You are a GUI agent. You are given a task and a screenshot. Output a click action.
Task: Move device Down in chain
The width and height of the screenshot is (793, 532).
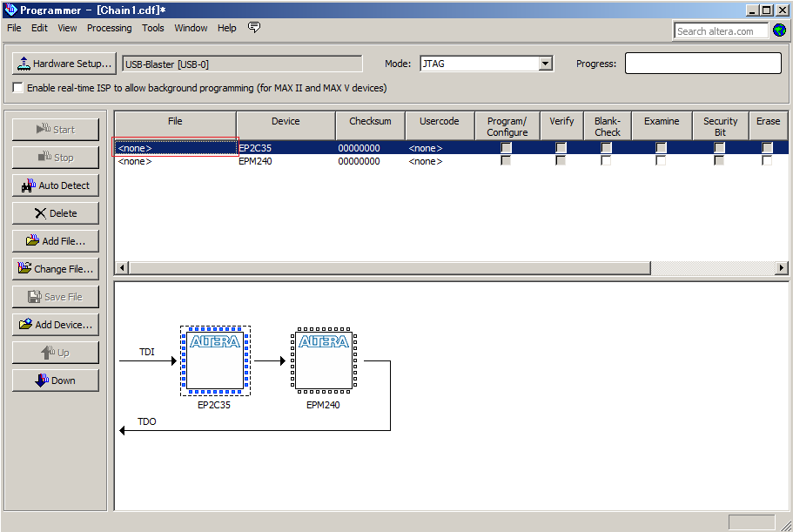pos(56,380)
